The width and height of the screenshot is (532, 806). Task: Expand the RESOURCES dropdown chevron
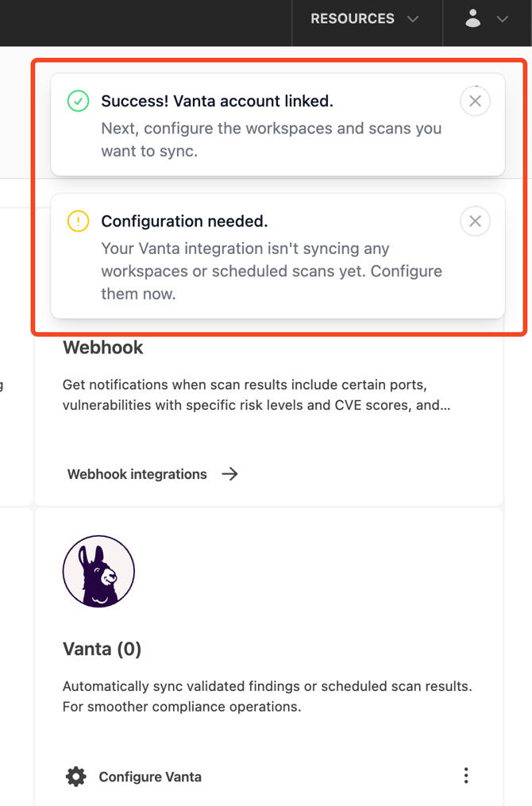click(x=413, y=19)
